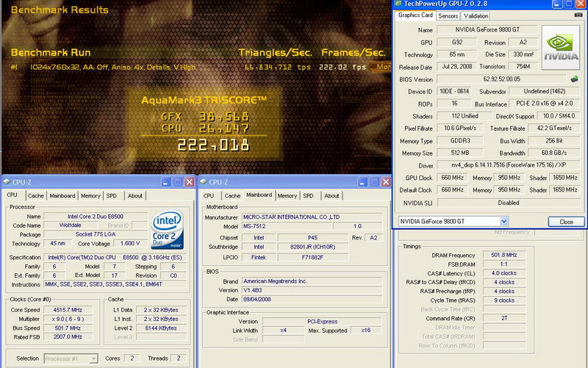Click the AquaMark3 total score 222,018
The height and width of the screenshot is (368, 588).
point(213,145)
